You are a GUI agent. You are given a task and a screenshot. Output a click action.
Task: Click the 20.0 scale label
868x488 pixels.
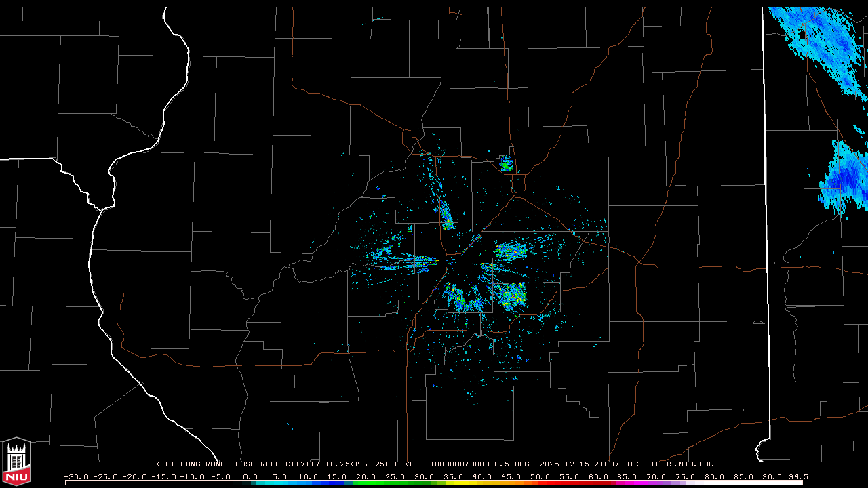click(x=366, y=476)
